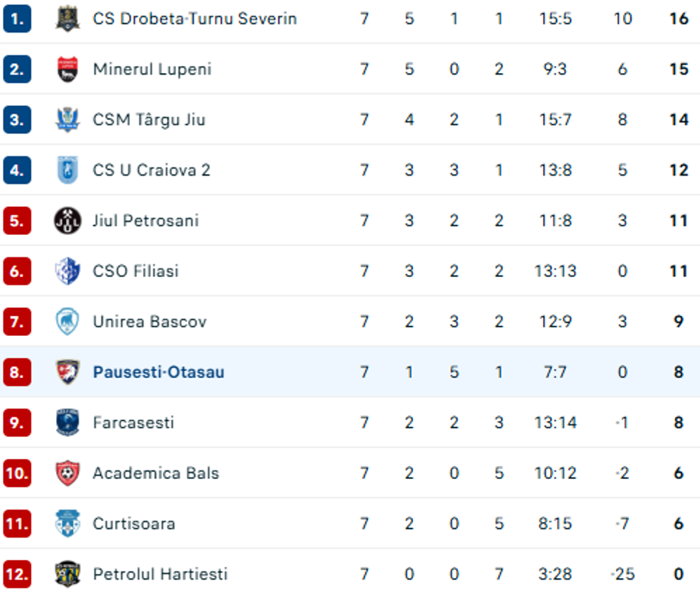This screenshot has height=595, width=700.
Task: Click the Petrolul Hartiesti crest
Action: point(68,573)
